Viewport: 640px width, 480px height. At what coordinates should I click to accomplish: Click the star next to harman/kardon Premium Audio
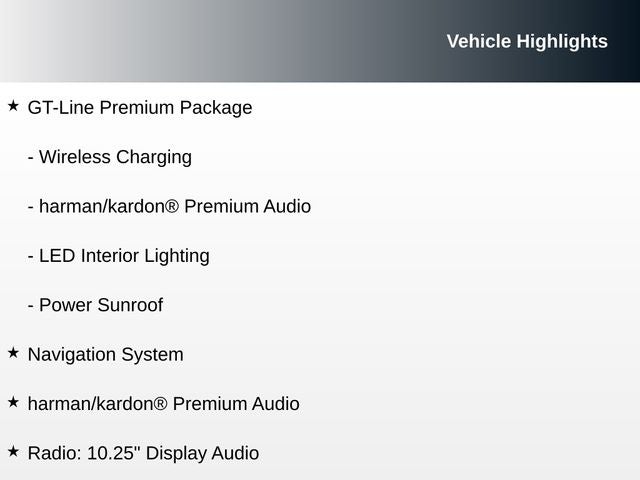pyautogui.click(x=13, y=401)
